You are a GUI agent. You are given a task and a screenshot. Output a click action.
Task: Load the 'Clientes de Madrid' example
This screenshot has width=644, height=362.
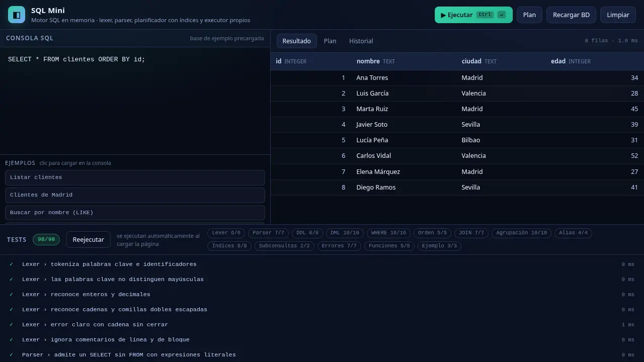click(135, 195)
